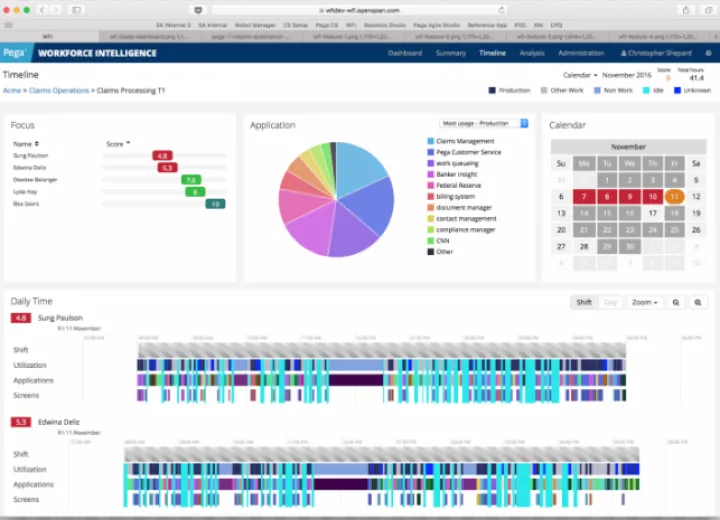The width and height of the screenshot is (720, 520).
Task: Select November 11 in the calendar
Action: [x=674, y=197]
